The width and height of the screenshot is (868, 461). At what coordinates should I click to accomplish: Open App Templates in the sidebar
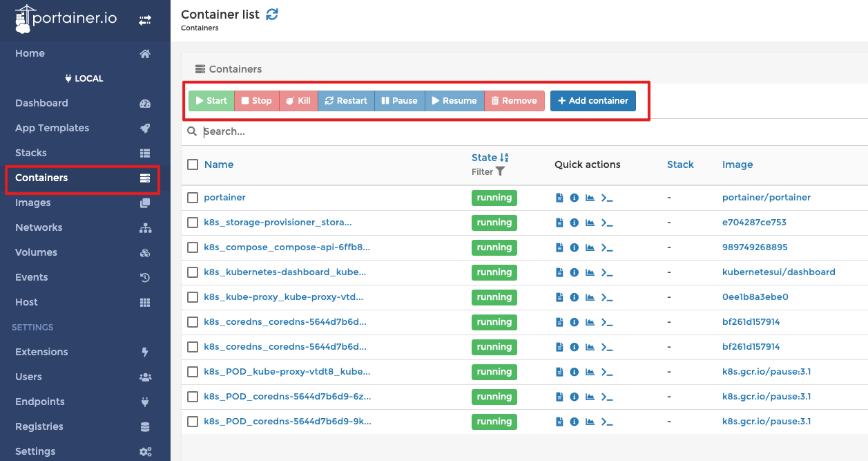(x=85, y=128)
